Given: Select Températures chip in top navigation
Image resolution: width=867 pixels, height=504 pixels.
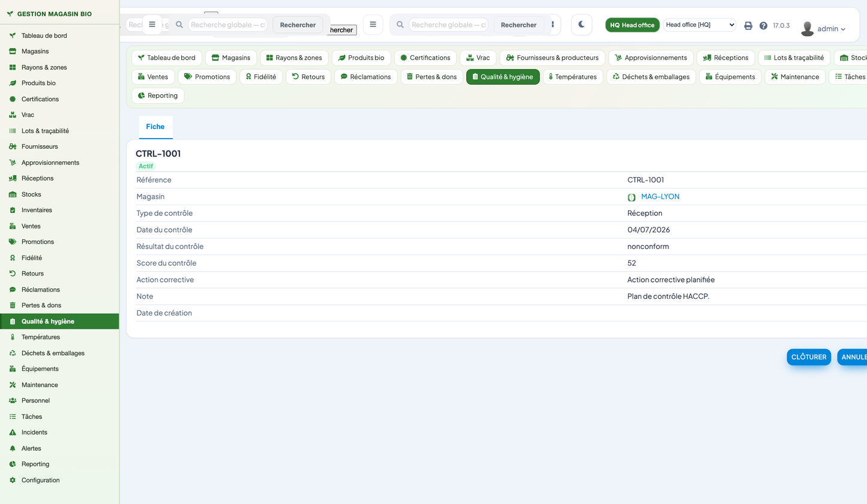Looking at the screenshot, I should click(x=572, y=77).
